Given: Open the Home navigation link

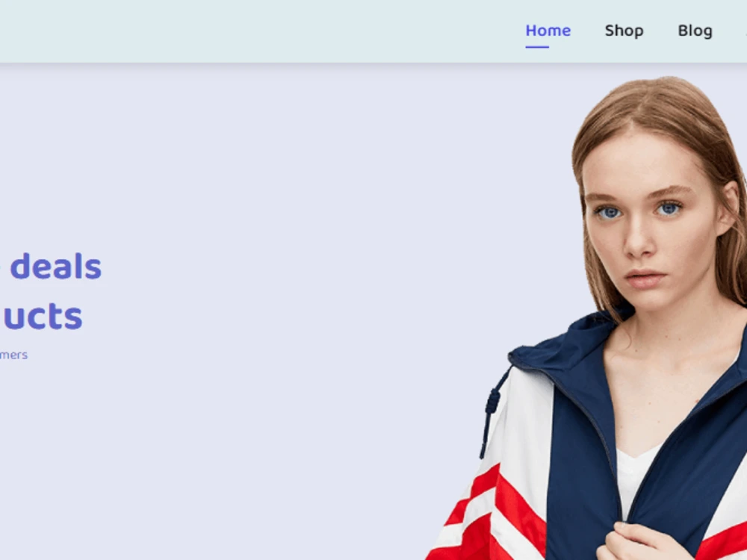Looking at the screenshot, I should pyautogui.click(x=548, y=31).
